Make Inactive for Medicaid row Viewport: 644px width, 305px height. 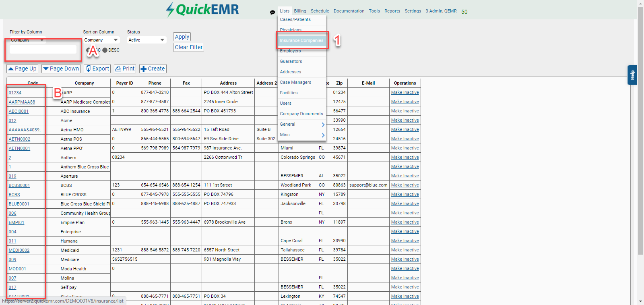point(405,250)
